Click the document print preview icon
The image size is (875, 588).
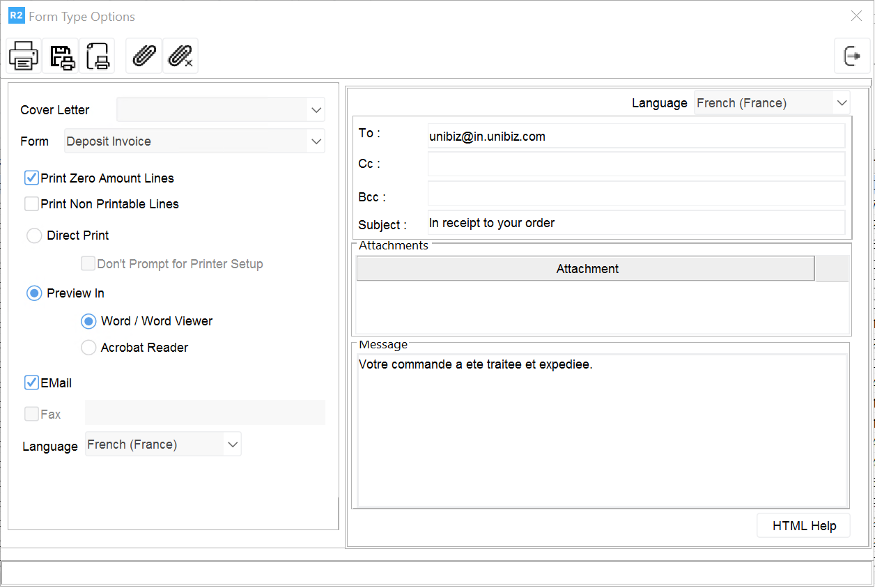click(x=97, y=56)
